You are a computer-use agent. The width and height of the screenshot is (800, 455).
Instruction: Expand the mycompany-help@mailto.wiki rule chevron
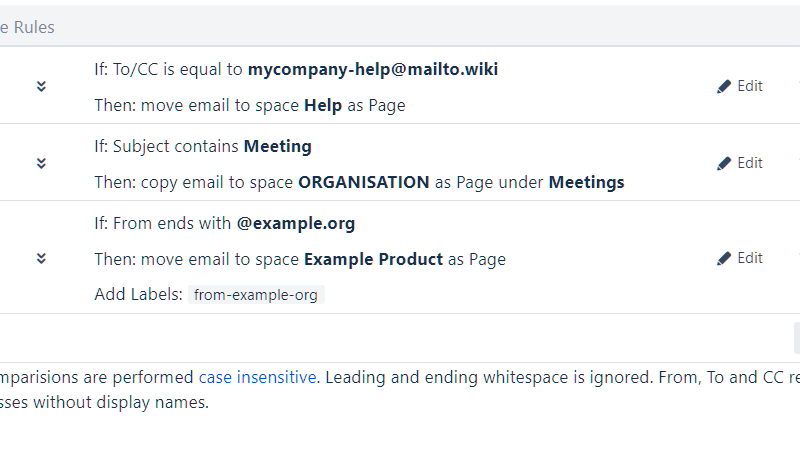41,87
